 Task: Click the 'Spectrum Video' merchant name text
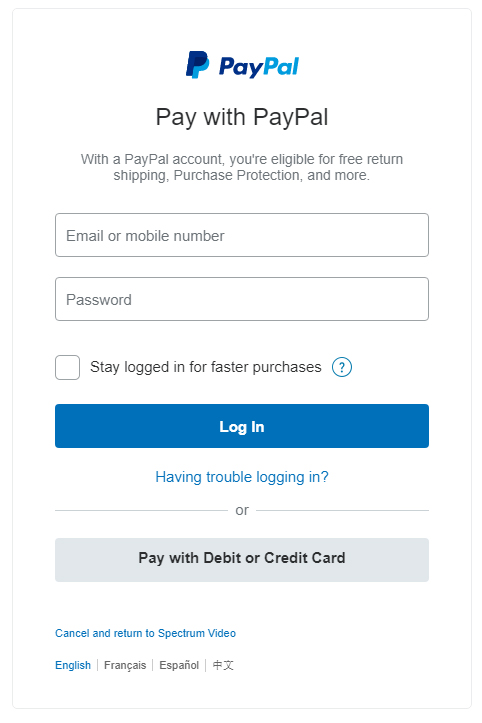click(x=197, y=633)
